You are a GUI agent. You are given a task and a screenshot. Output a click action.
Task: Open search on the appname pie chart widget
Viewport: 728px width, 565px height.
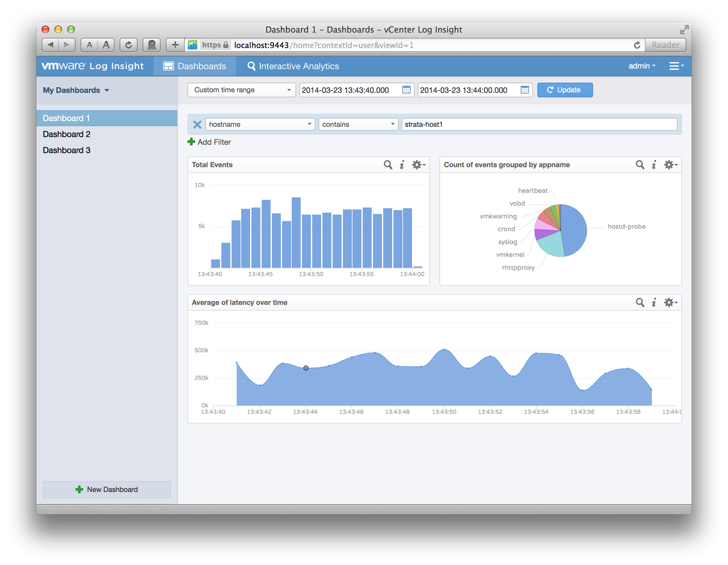[x=640, y=165]
